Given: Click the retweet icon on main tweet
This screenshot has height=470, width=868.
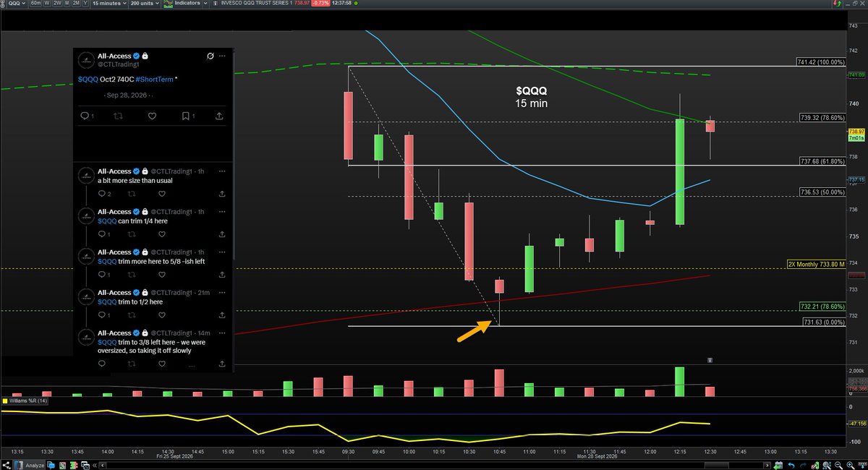Looking at the screenshot, I should coord(118,116).
